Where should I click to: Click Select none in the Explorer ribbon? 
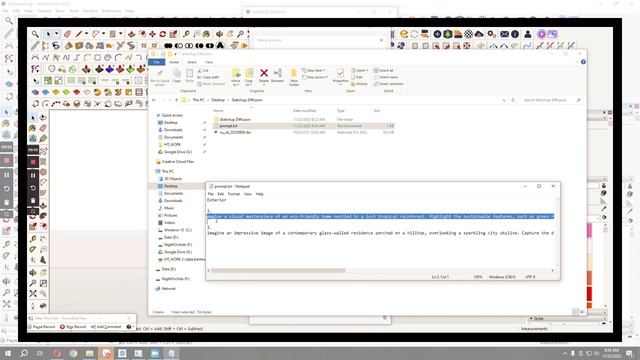(x=386, y=77)
